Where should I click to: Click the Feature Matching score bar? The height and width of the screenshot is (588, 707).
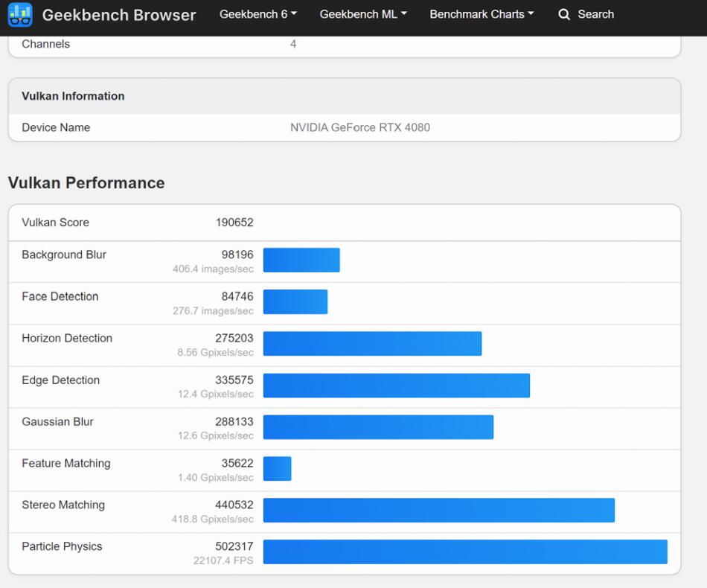[x=278, y=468]
